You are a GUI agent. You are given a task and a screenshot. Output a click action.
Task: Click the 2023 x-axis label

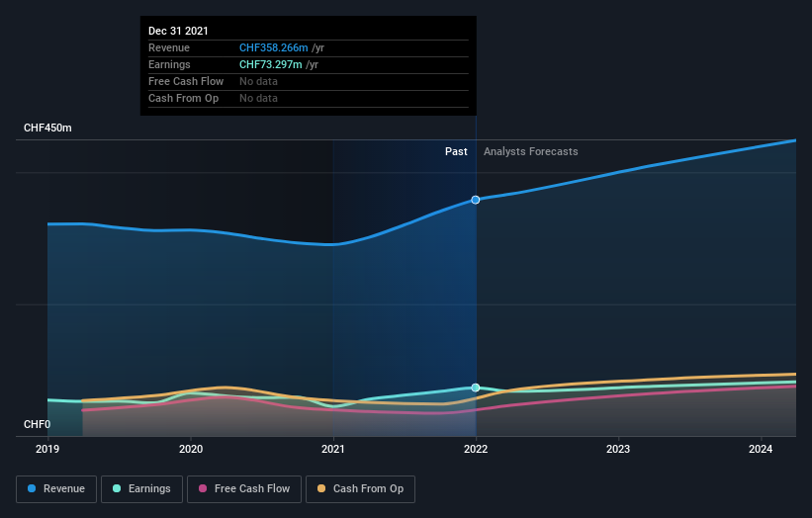click(x=618, y=449)
